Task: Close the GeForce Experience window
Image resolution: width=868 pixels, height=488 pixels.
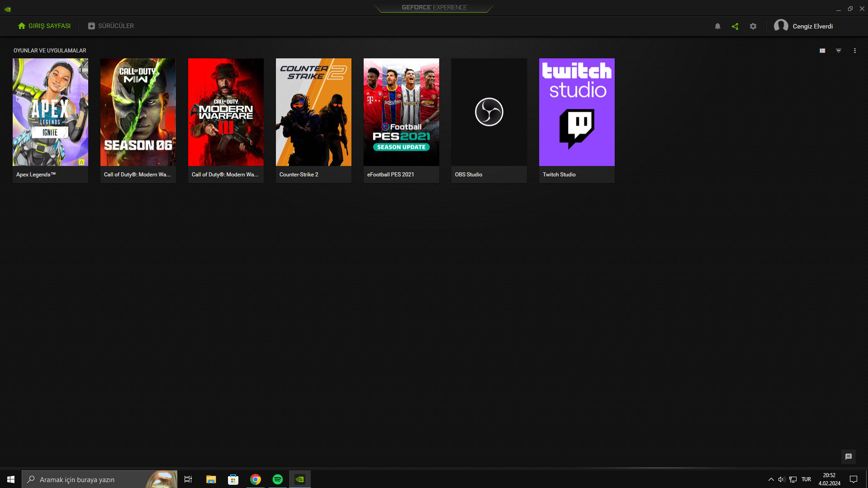Action: pos(862,9)
